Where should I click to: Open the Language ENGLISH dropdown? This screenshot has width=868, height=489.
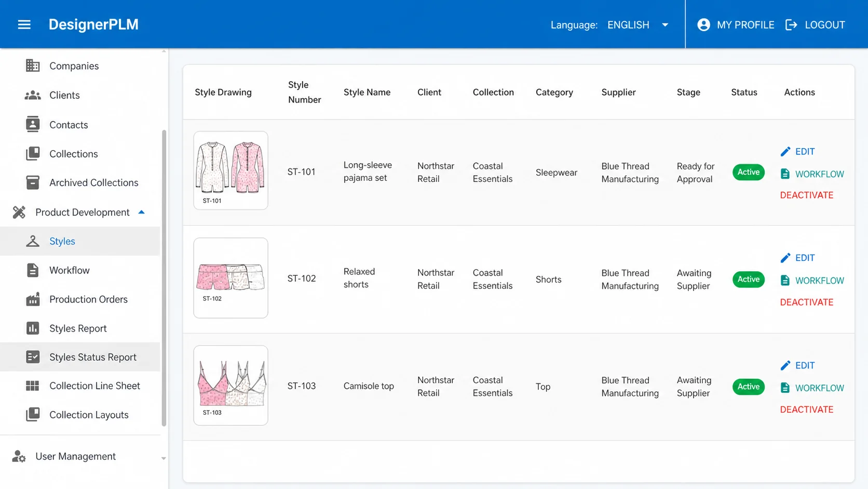pyautogui.click(x=638, y=25)
